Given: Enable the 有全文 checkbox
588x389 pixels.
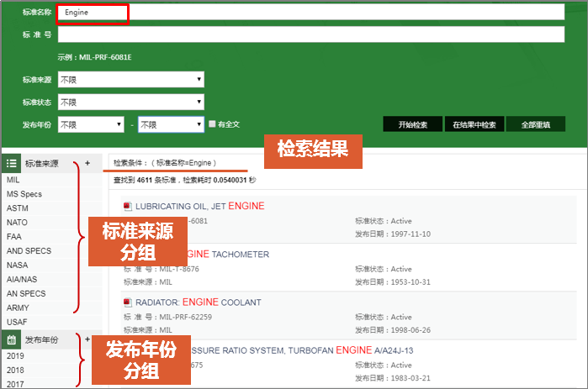Looking at the screenshot, I should click(212, 124).
